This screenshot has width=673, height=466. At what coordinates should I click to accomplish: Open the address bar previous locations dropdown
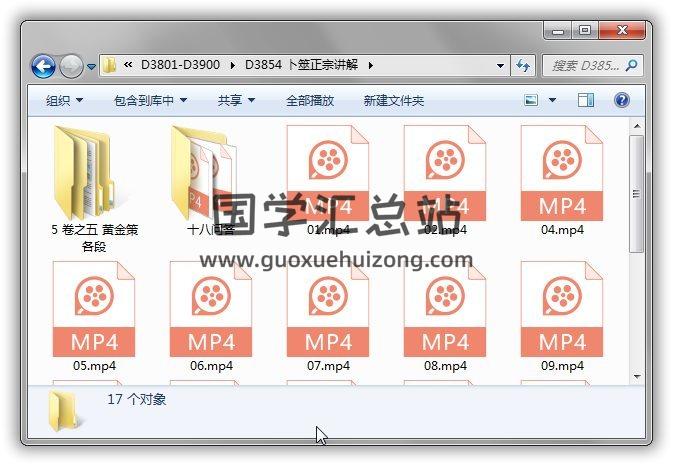click(x=501, y=66)
